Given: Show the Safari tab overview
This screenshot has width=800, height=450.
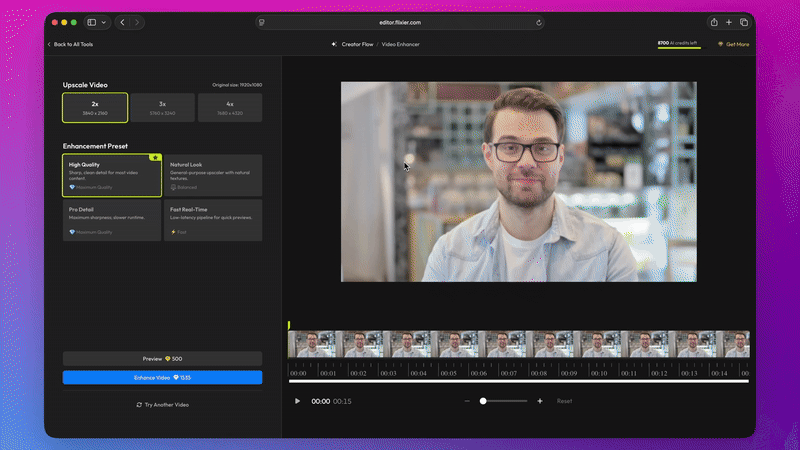Looking at the screenshot, I should coord(744,22).
